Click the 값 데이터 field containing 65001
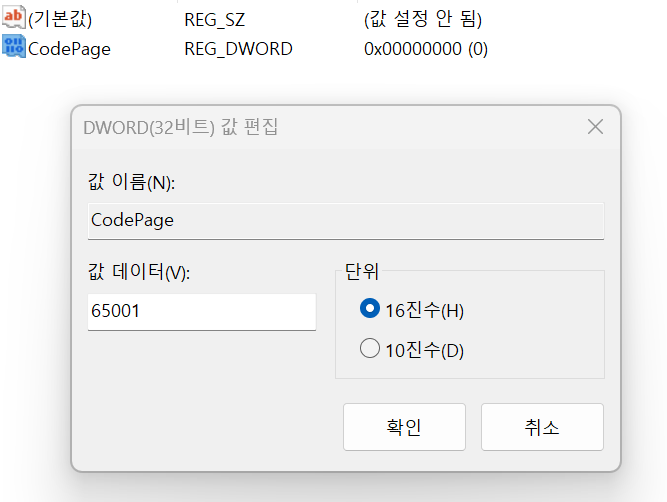Image resolution: width=667 pixels, height=502 pixels. point(202,311)
